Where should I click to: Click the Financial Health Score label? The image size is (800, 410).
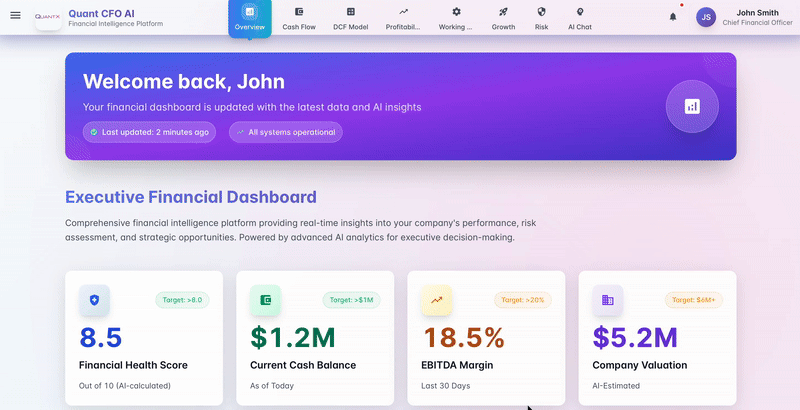(133, 365)
